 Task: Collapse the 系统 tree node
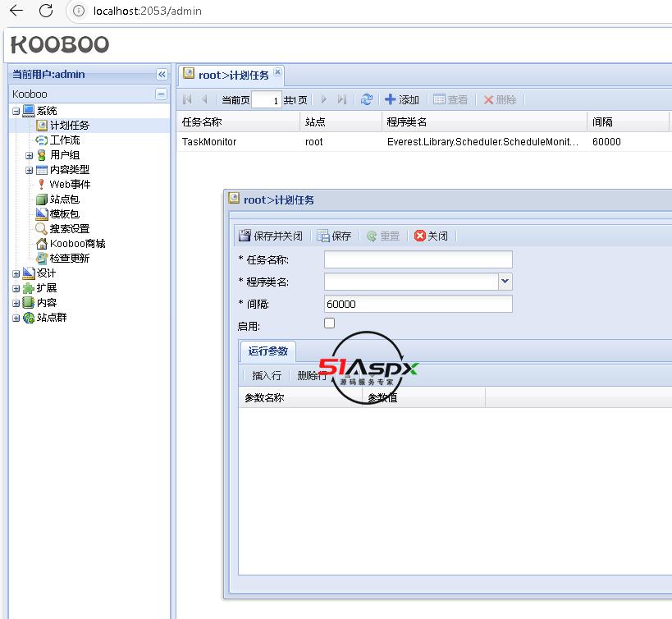point(16,111)
